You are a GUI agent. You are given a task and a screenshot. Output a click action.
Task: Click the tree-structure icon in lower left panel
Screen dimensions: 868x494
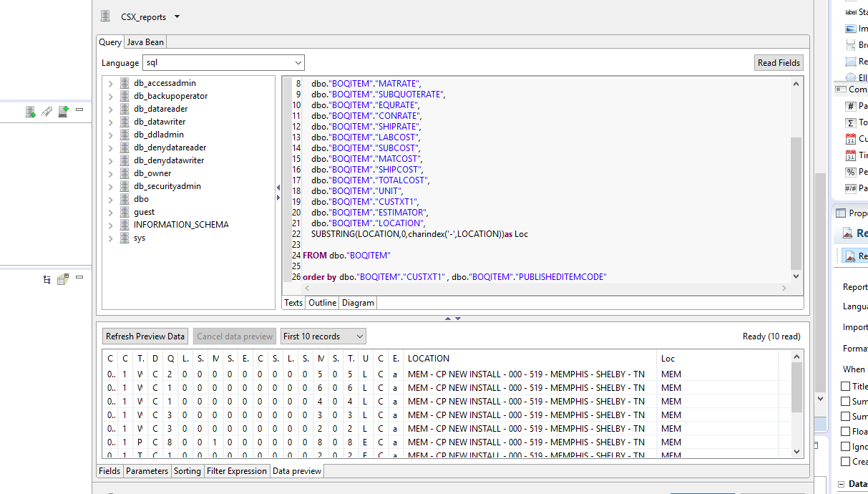47,279
